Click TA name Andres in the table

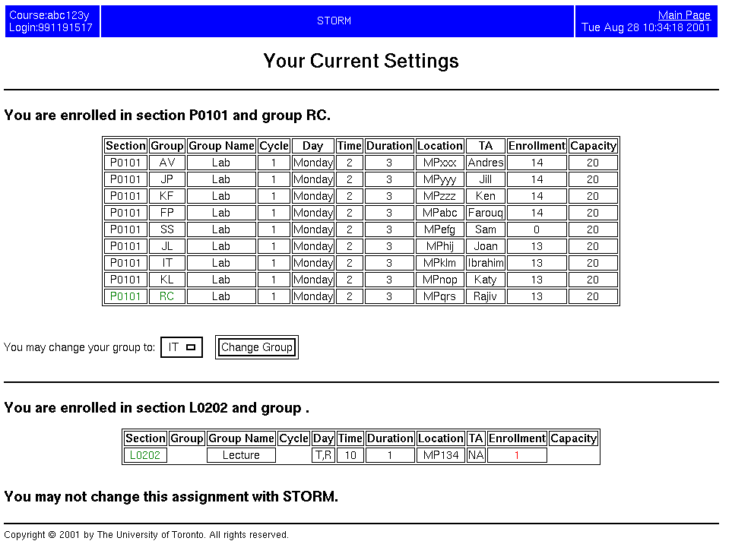click(485, 162)
